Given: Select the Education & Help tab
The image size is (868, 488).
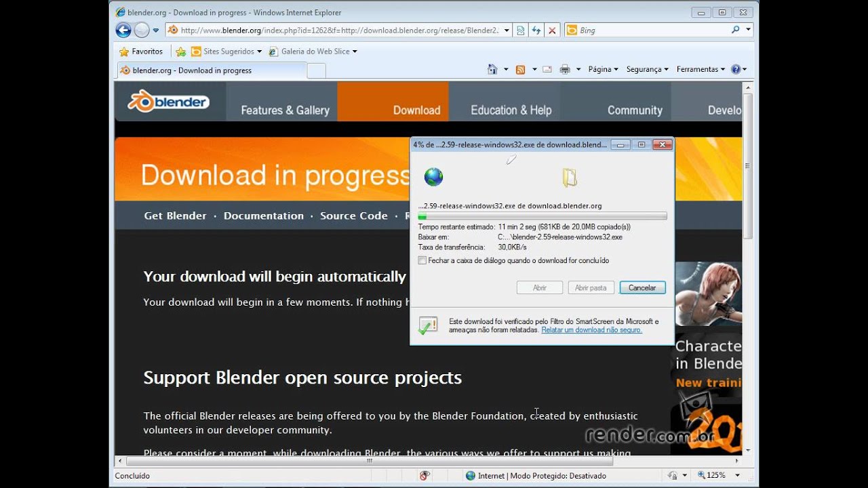Looking at the screenshot, I should pos(511,110).
